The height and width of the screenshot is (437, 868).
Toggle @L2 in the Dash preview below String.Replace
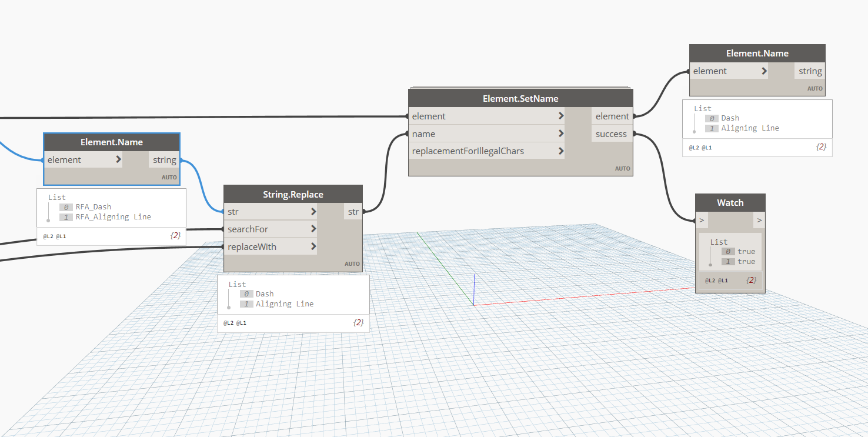tap(229, 322)
